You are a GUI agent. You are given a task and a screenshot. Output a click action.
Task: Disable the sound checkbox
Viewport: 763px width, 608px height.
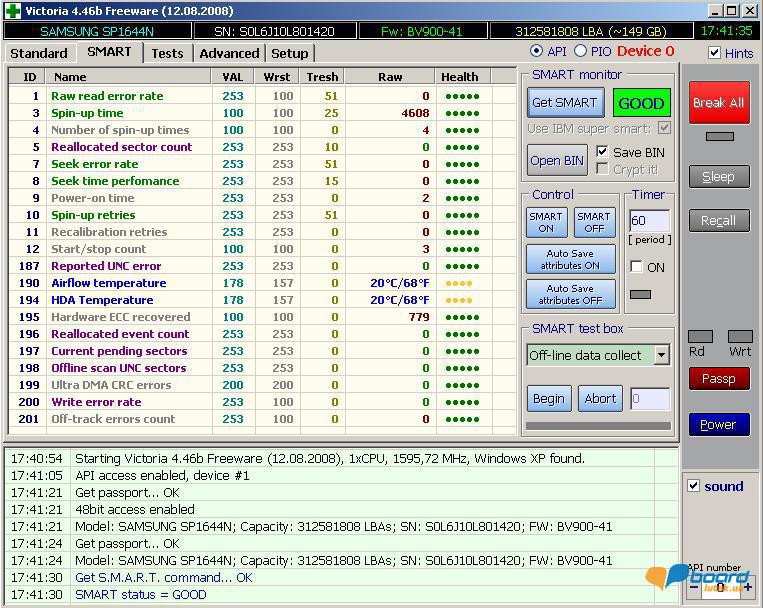[x=694, y=486]
